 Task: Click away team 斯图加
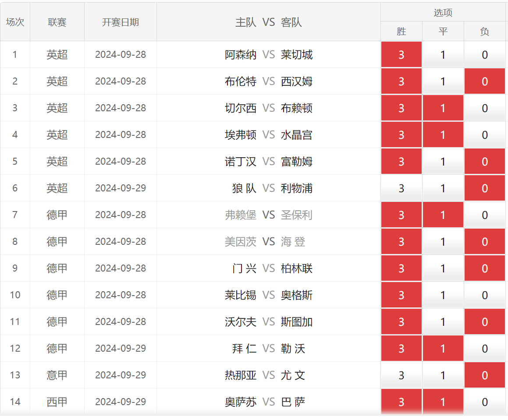[x=296, y=321]
